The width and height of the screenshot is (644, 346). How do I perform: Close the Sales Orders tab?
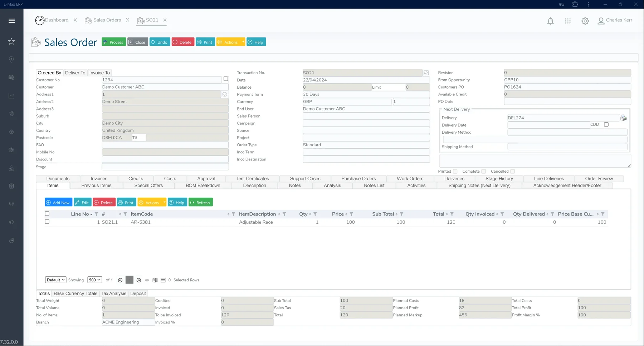point(127,20)
